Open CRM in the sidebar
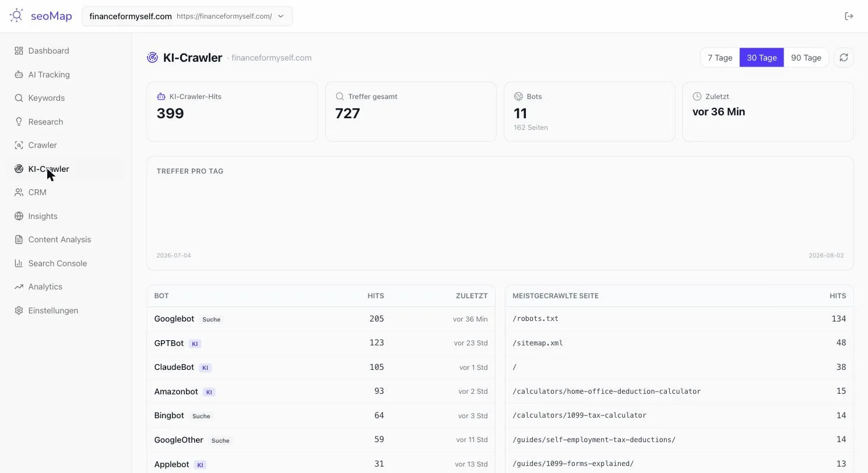Screen dimensions: 868x473 (66, 192)
